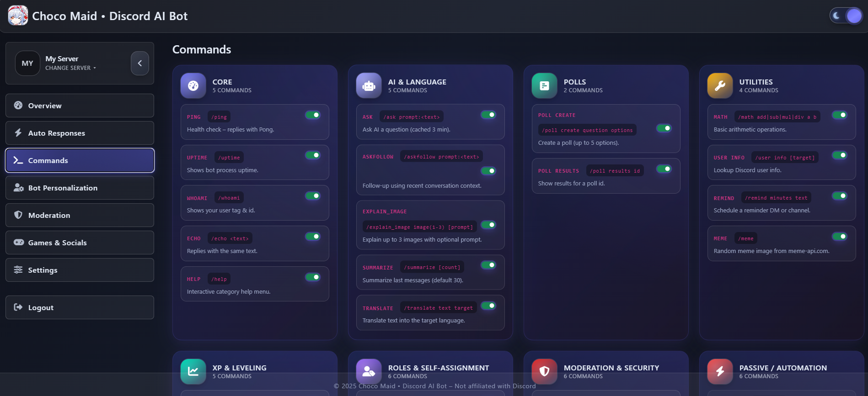Click the Overview palette icon in sidebar
This screenshot has width=868, height=396.
click(18, 106)
